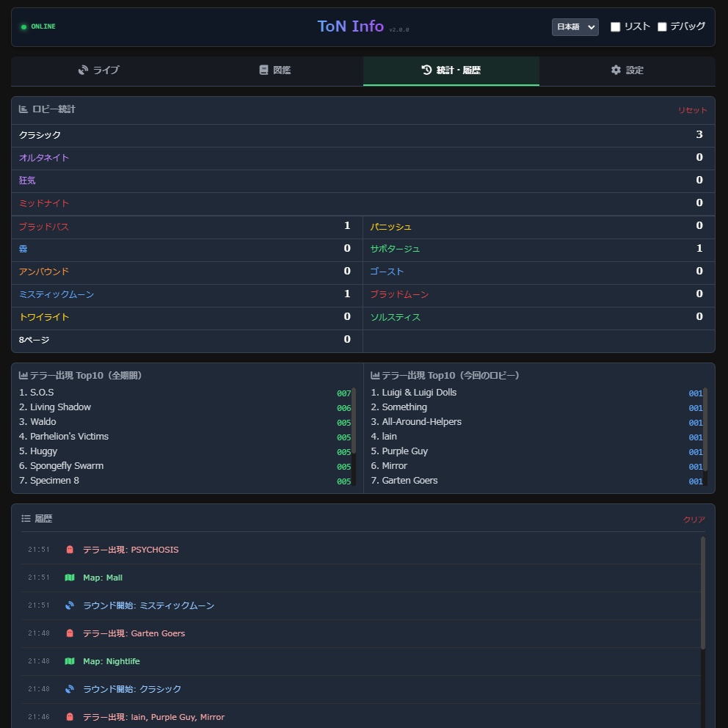Screen dimensions: 728x728
Task: Switch to the 図鑑 tab
Action: tap(275, 70)
